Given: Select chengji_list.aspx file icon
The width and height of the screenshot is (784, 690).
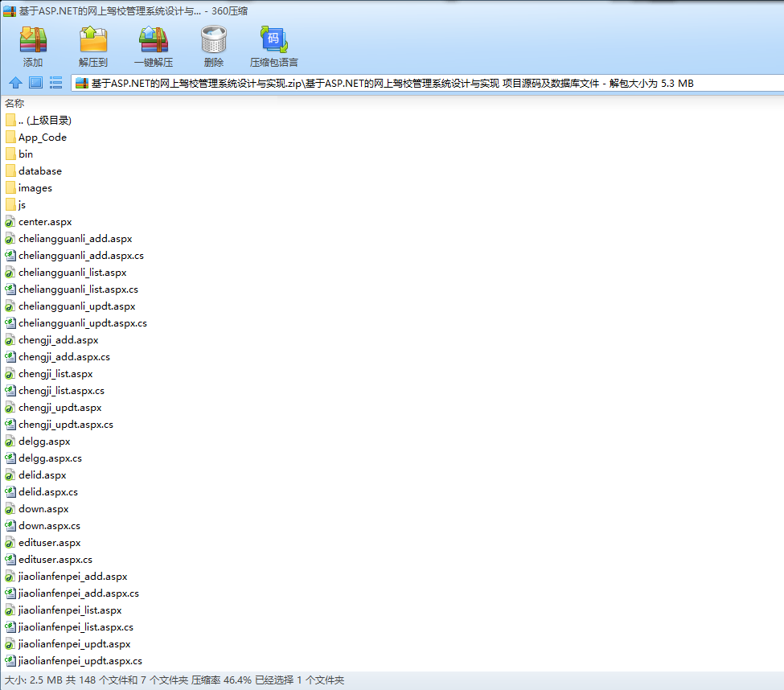Looking at the screenshot, I should click(10, 374).
